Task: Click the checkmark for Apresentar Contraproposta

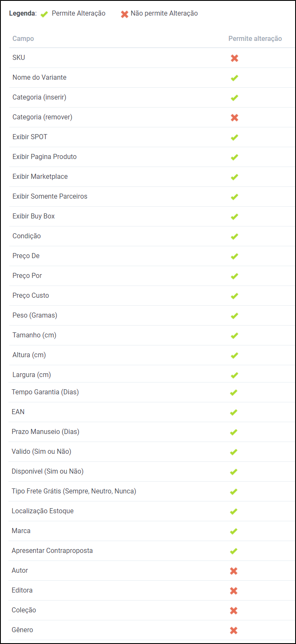Action: click(x=234, y=551)
